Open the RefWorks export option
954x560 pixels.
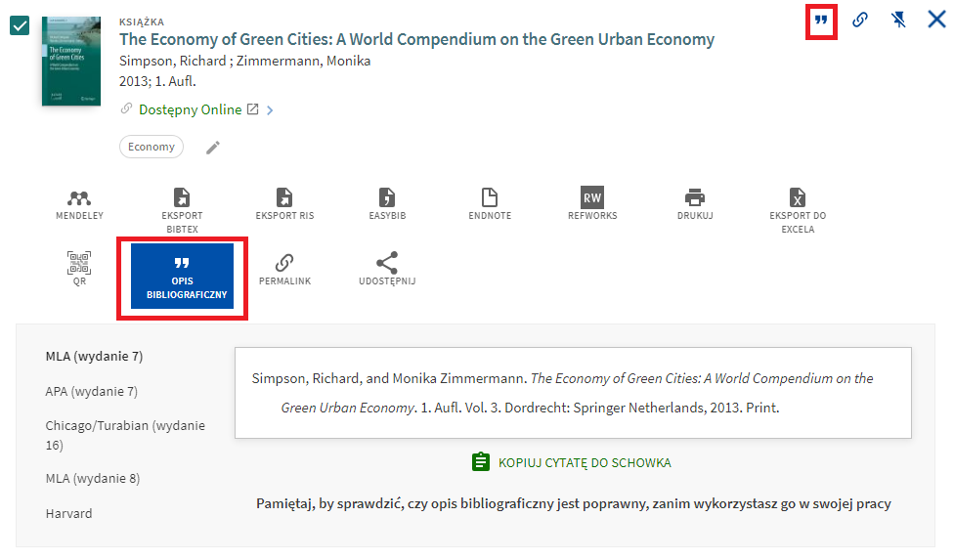(592, 204)
